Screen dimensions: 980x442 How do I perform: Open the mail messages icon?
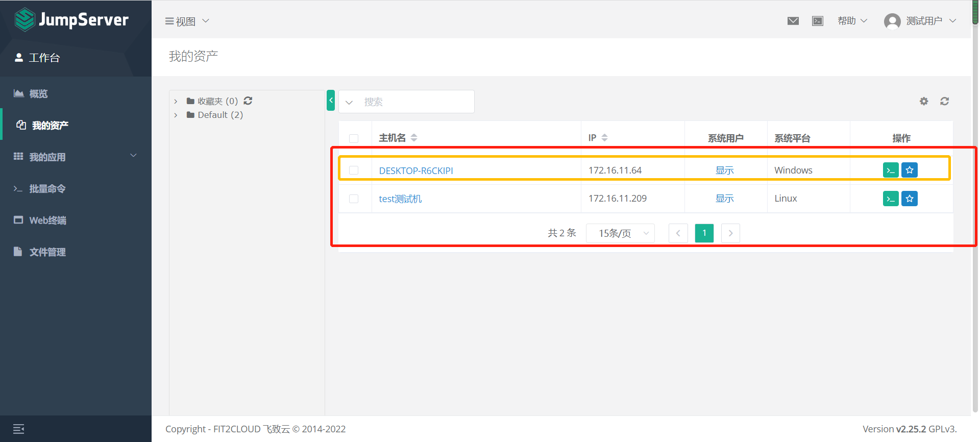point(793,21)
